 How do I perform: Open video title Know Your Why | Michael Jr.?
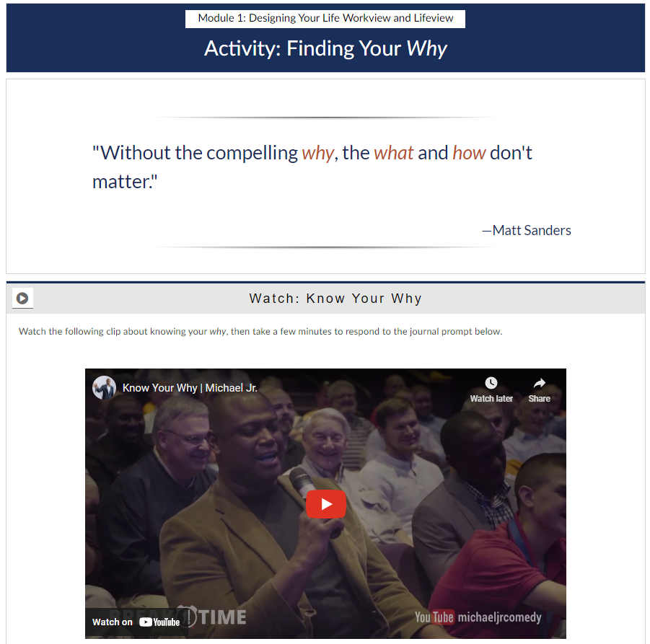coord(190,388)
